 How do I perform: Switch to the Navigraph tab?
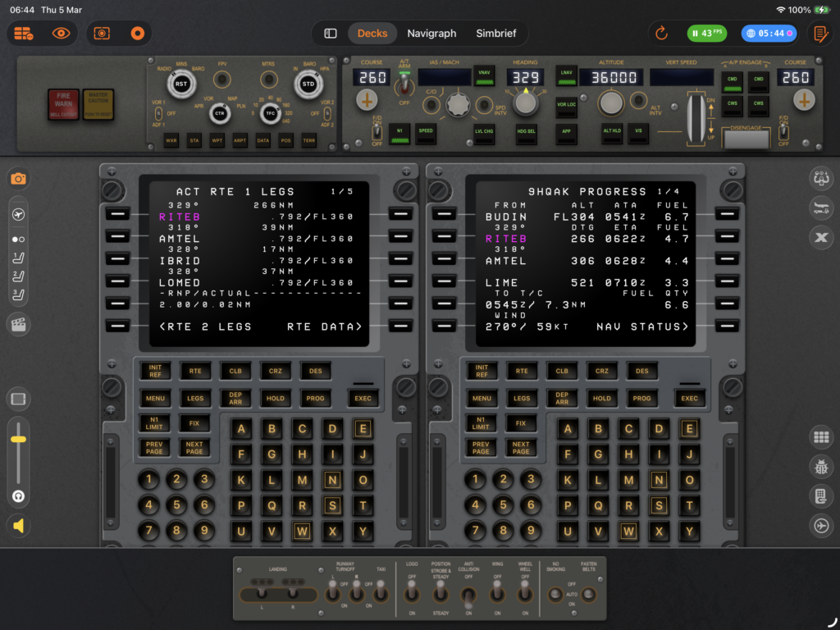pyautogui.click(x=431, y=34)
